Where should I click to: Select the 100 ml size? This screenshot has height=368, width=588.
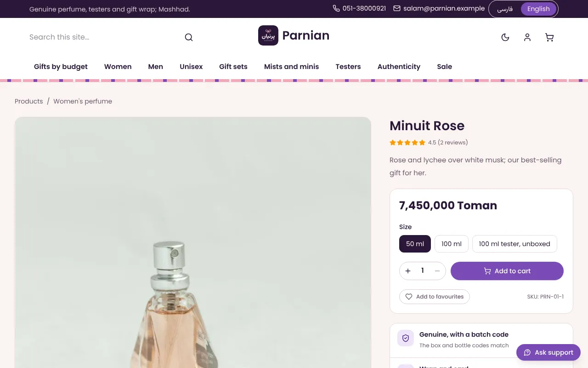pos(452,244)
